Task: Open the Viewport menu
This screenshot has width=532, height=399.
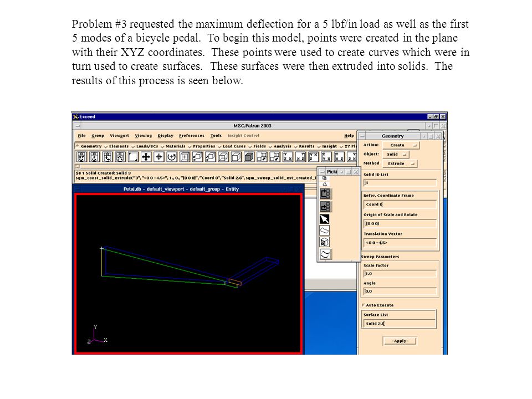Action: pyautogui.click(x=119, y=136)
